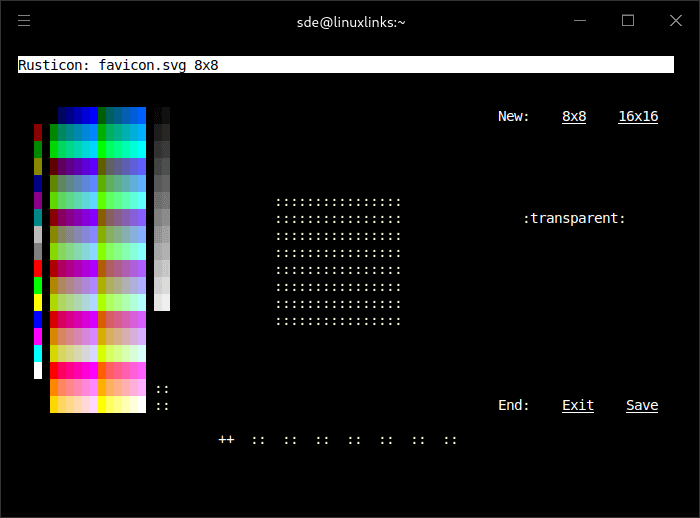Viewport: 700px width, 518px height.
Task: Pick silver in the 16-color column
Action: pyautogui.click(x=38, y=234)
